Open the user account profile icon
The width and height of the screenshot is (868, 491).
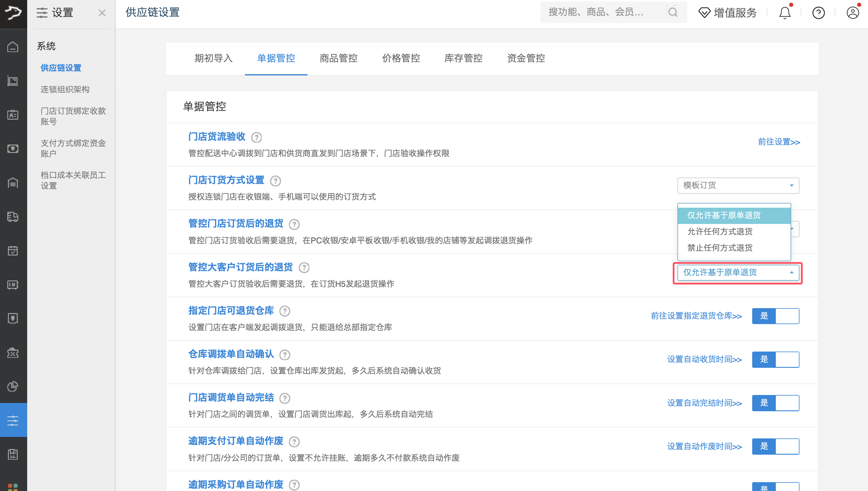(x=852, y=13)
